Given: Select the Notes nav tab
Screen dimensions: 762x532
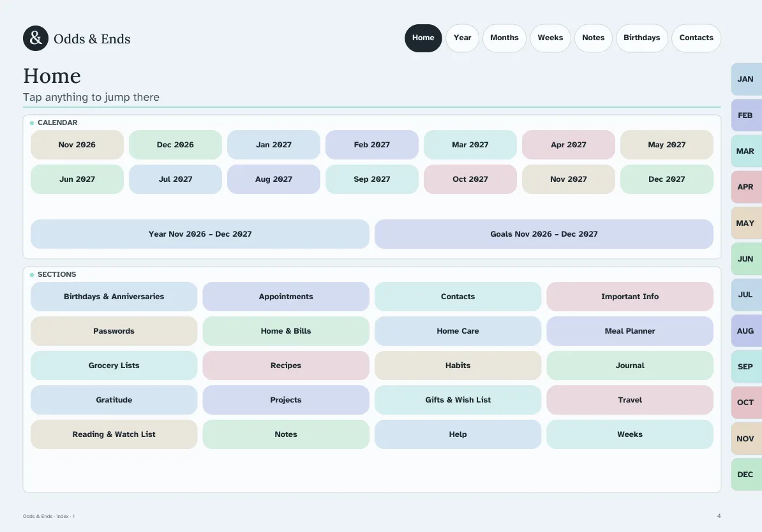Looking at the screenshot, I should [594, 38].
